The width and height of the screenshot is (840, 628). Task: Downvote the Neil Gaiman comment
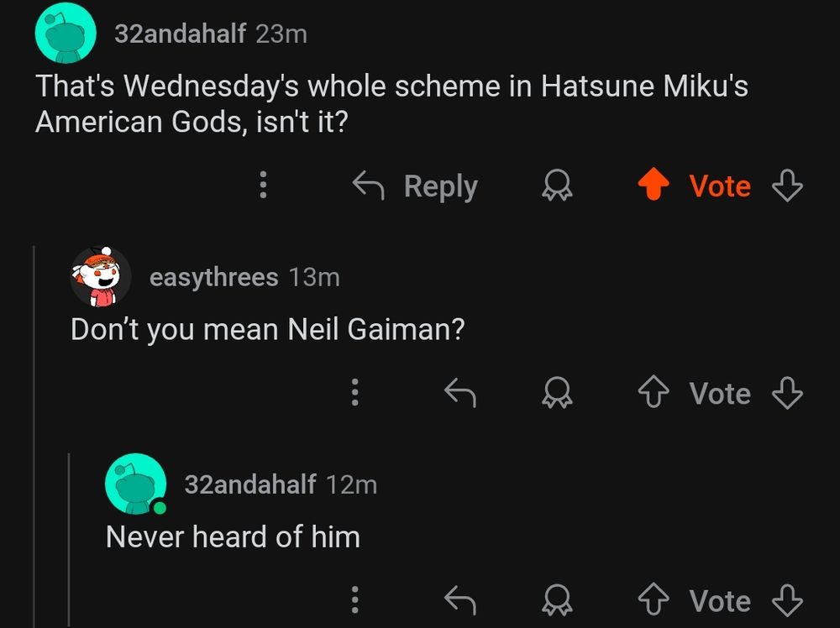(x=787, y=393)
